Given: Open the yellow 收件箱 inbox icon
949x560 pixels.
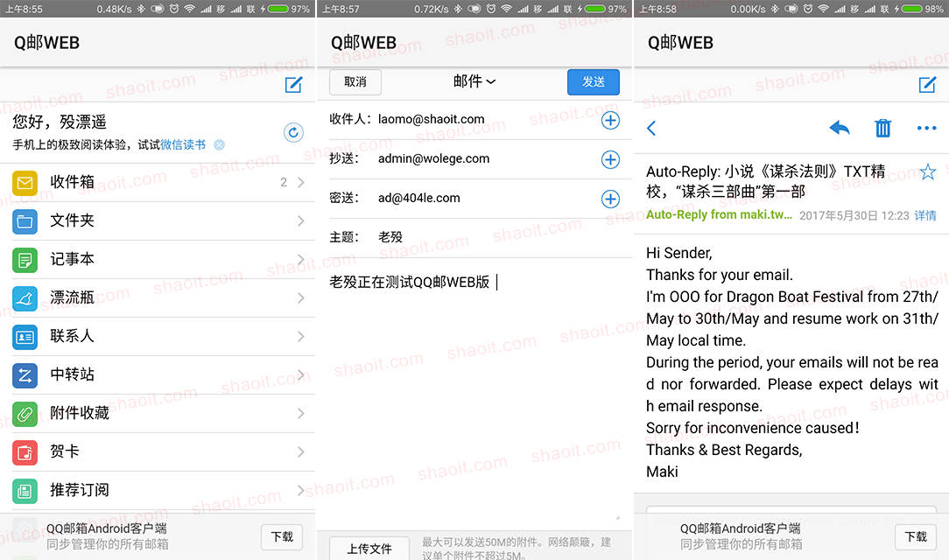Looking at the screenshot, I should click(25, 183).
